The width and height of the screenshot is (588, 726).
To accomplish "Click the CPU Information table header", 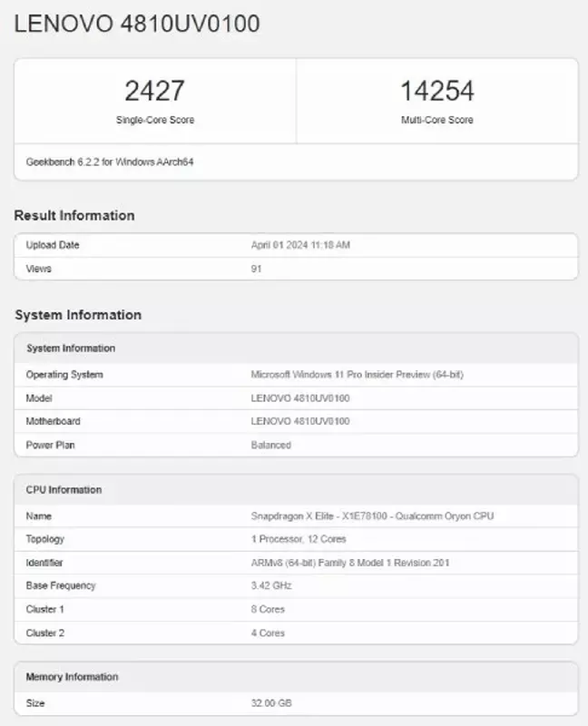I will pyautogui.click(x=64, y=490).
